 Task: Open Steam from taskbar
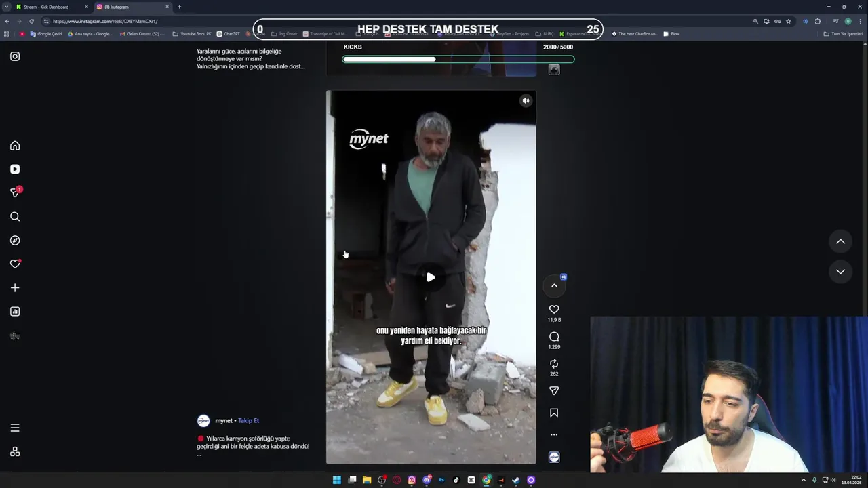pos(515,480)
